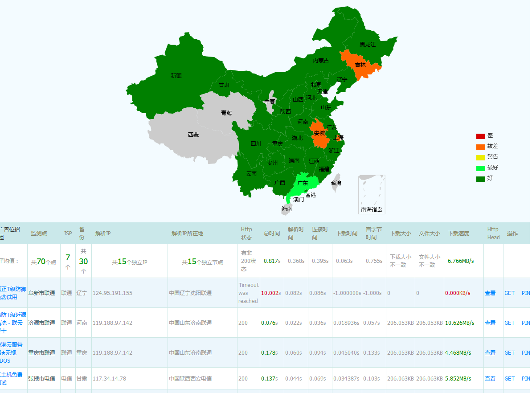Screen dimensions: 532x393
Task: Click GET in the 济源市联通 row
Action: pos(509,323)
